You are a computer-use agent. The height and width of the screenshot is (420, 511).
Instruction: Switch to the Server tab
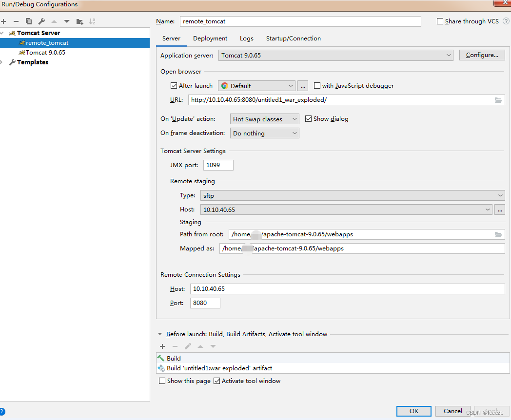(x=172, y=38)
